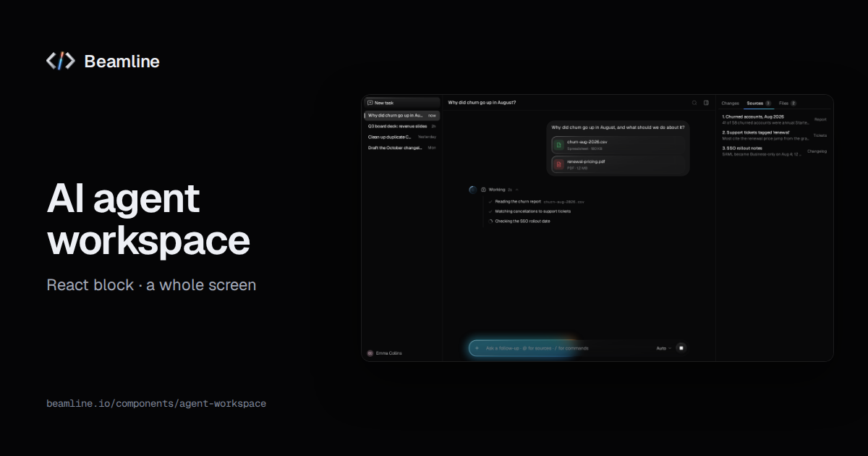Click the Beamline brand name
This screenshot has width=868, height=456.
[x=122, y=62]
